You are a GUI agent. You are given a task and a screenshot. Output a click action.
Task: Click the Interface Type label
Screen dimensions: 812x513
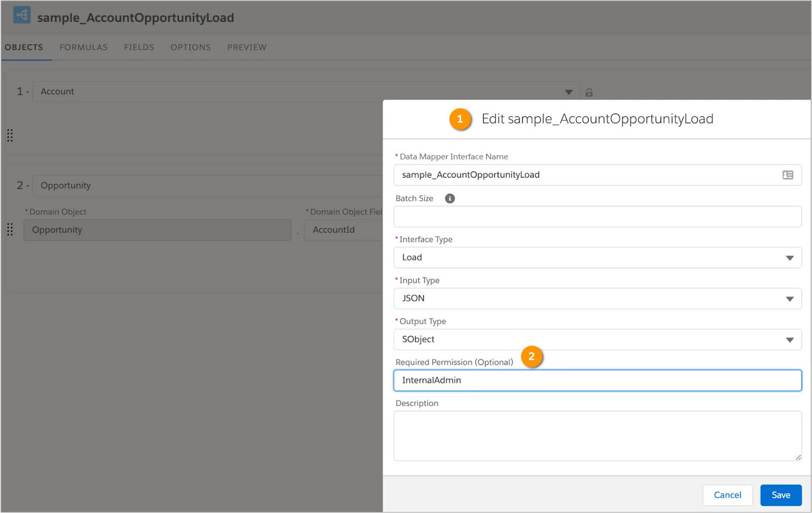[426, 240]
